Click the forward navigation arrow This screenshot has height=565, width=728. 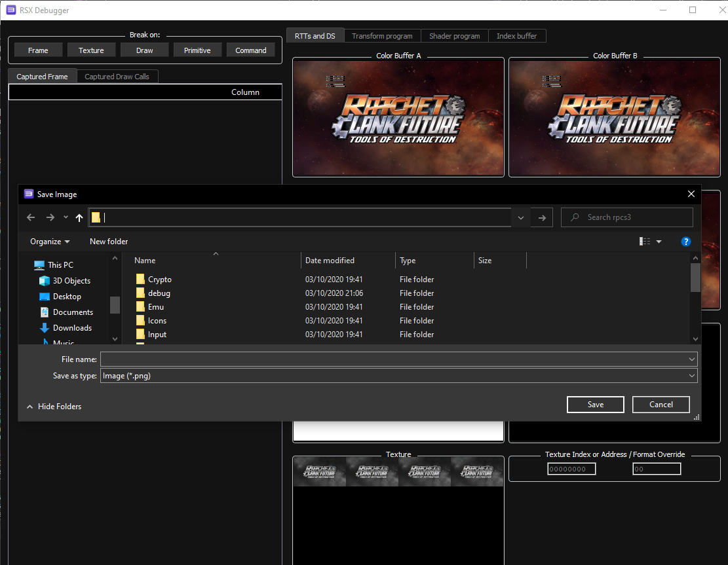(x=50, y=217)
